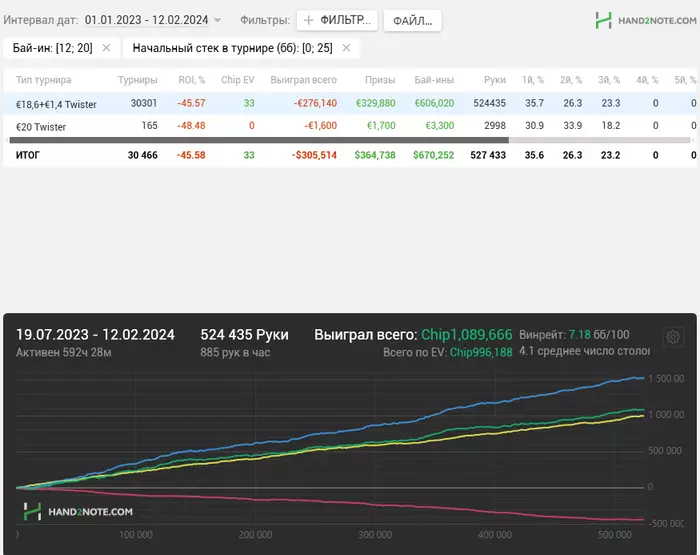The image size is (700, 555).
Task: Click hands value 524435
Action: pos(490,103)
